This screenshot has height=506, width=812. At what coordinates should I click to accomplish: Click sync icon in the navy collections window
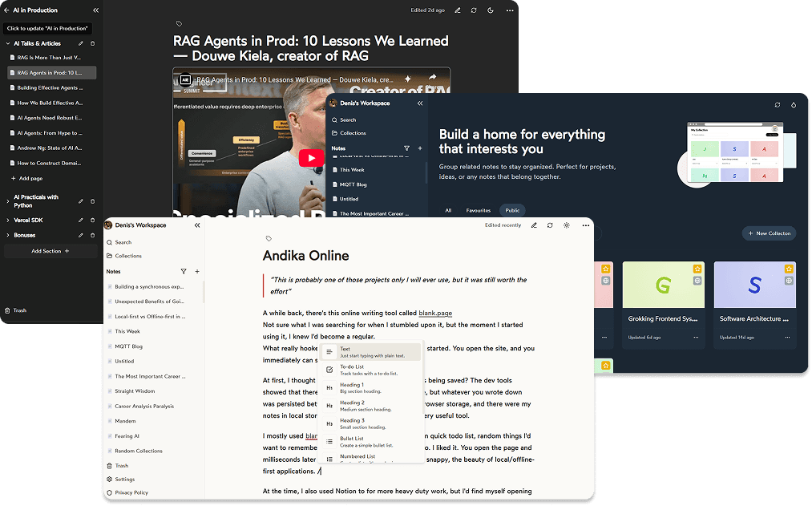[778, 105]
